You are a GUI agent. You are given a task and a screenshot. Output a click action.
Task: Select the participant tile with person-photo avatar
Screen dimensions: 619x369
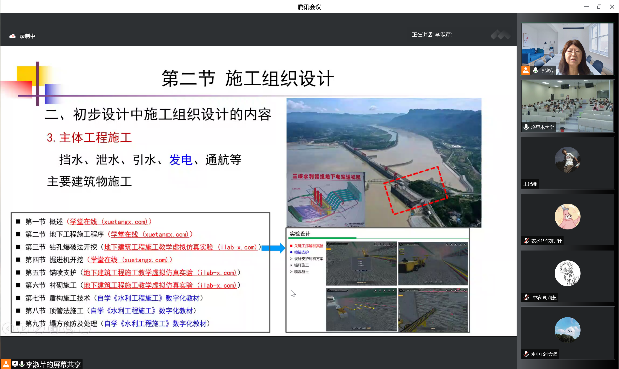coord(567,163)
